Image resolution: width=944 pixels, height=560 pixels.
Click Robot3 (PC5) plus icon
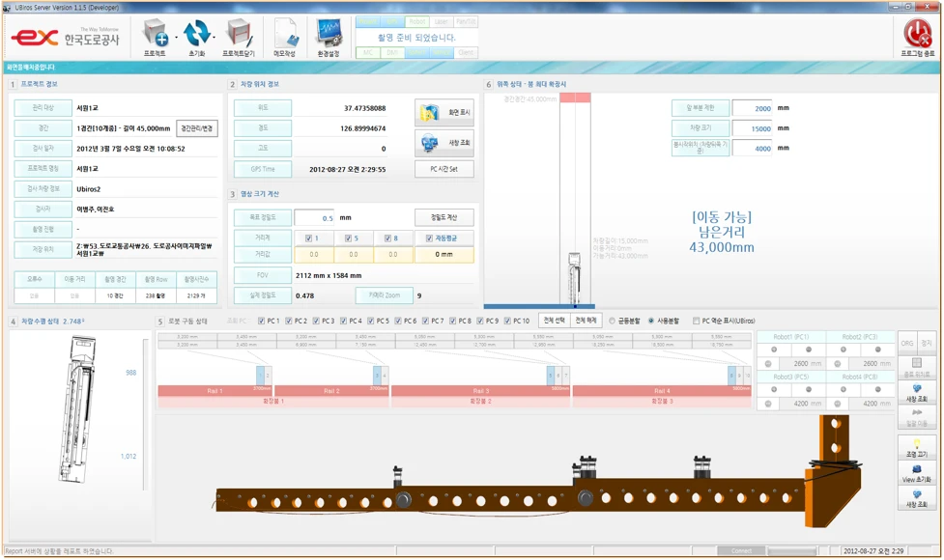(x=774, y=390)
